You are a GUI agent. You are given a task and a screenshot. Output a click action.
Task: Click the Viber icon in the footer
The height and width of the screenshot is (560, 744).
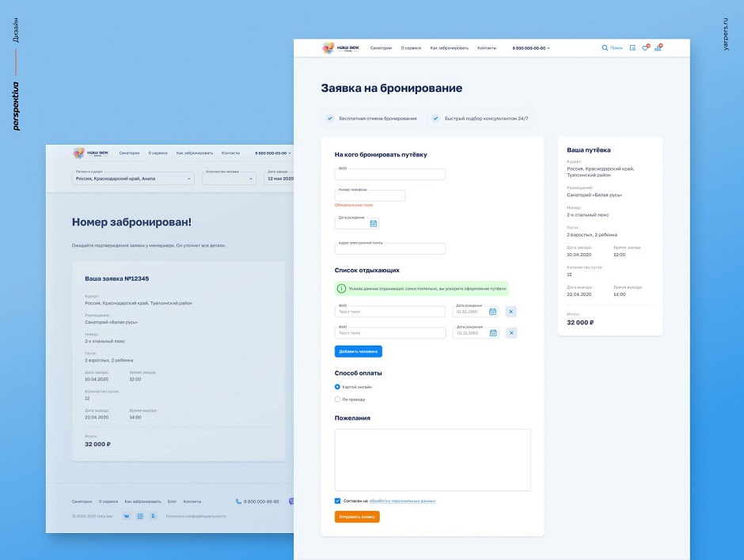[290, 501]
